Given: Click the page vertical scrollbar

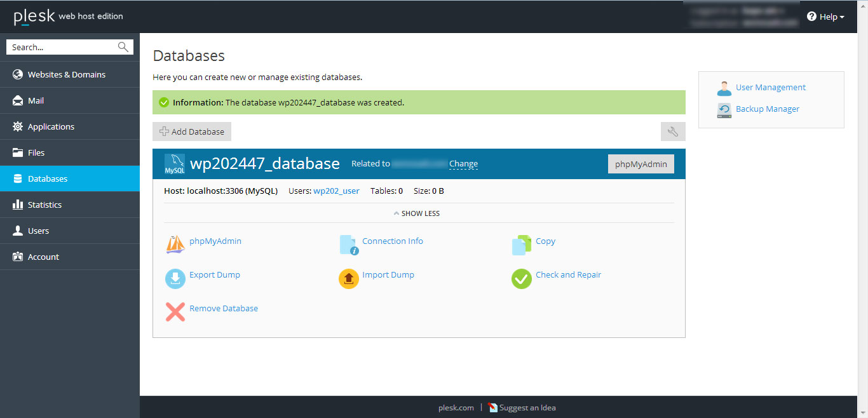Looking at the screenshot, I should 862,209.
